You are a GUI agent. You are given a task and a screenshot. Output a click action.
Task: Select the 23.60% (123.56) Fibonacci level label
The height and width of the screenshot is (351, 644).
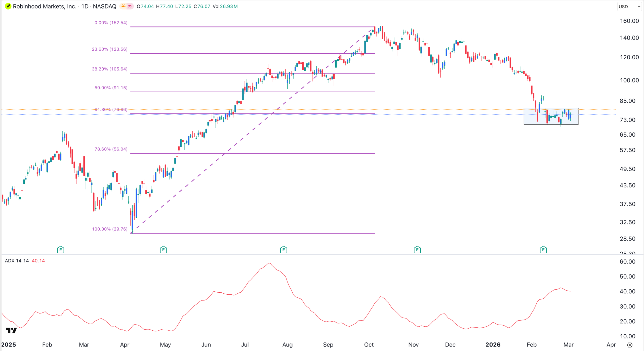coord(110,49)
